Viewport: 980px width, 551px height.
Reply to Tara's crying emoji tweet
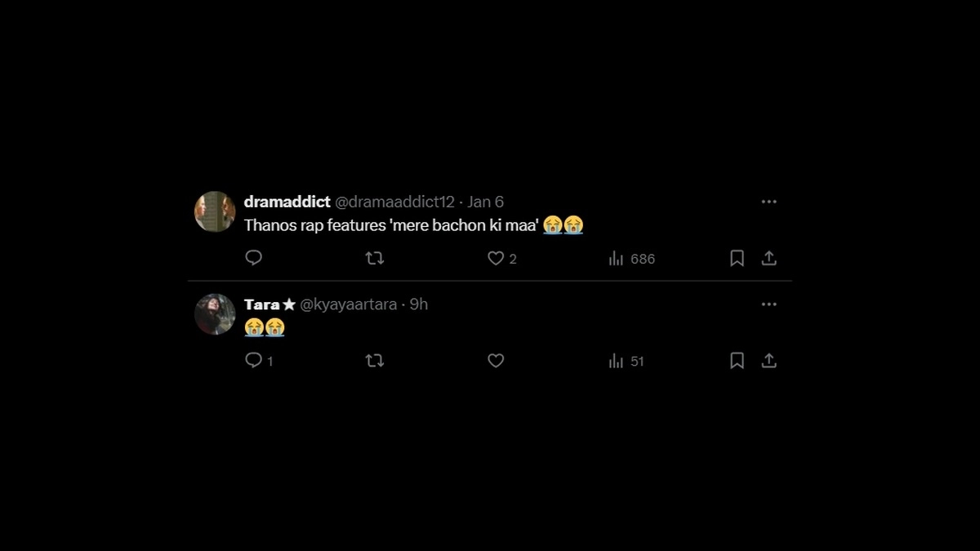(x=254, y=360)
